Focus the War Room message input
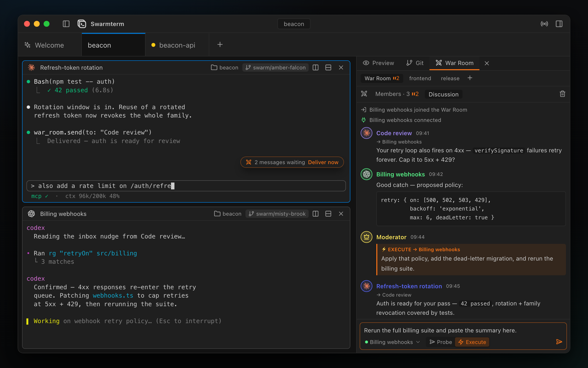Viewport: 588px width, 368px height. [x=463, y=330]
